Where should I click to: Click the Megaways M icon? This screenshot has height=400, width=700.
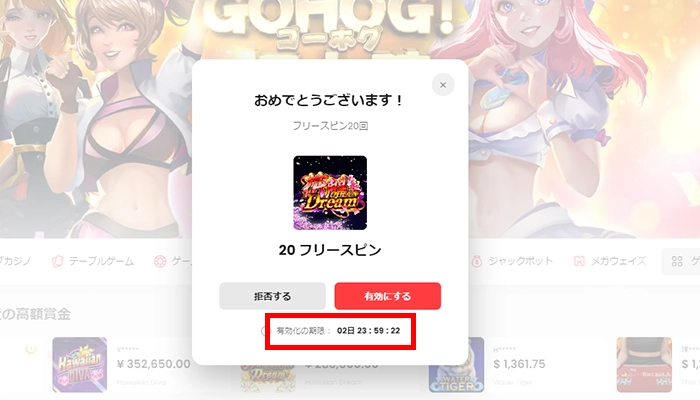(x=579, y=261)
